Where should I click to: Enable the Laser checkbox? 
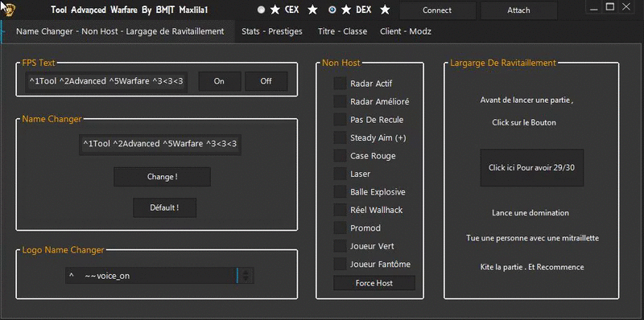(340, 174)
